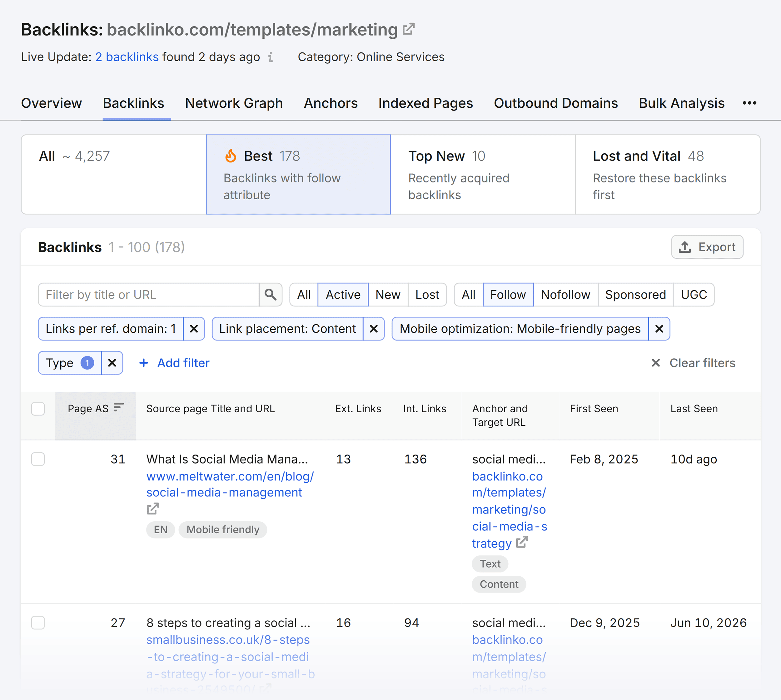Viewport: 781px width, 700px height.
Task: Click the Text anchor type tag
Action: point(490,564)
